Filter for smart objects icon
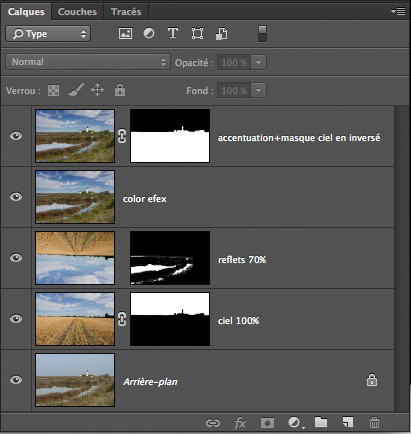411x434 pixels. (x=222, y=34)
